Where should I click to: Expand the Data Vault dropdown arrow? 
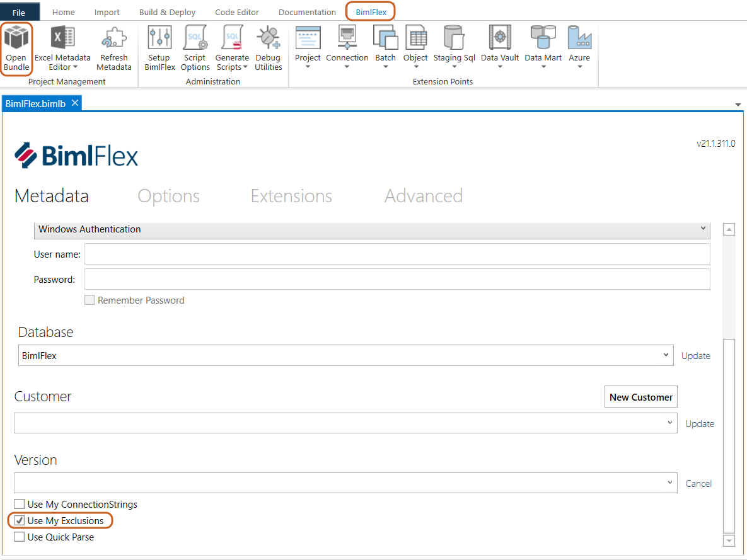pyautogui.click(x=500, y=67)
